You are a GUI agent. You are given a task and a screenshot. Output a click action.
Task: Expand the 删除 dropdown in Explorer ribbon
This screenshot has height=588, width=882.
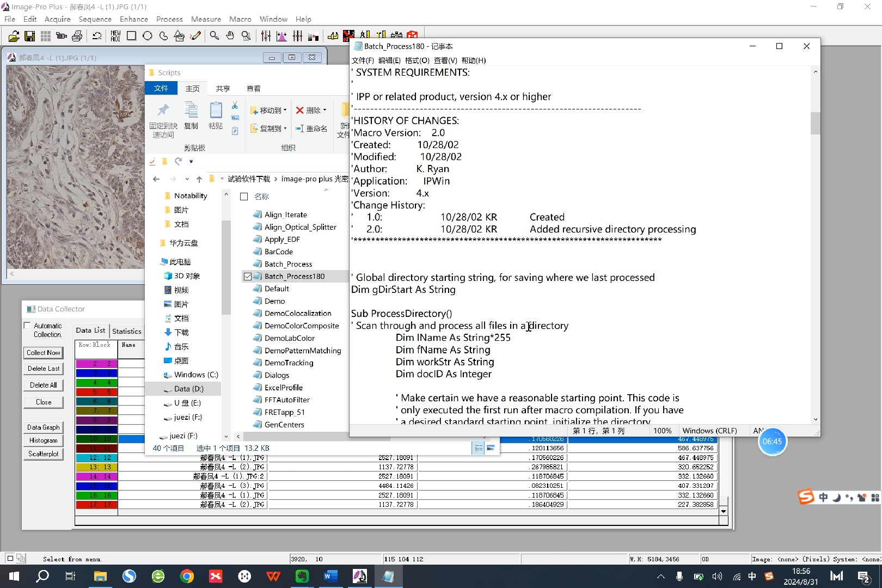click(326, 110)
